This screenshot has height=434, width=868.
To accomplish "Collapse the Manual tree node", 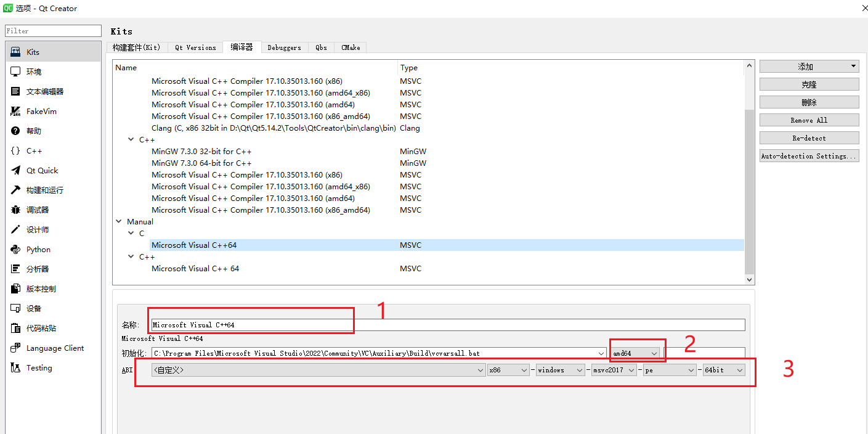I will pos(119,221).
